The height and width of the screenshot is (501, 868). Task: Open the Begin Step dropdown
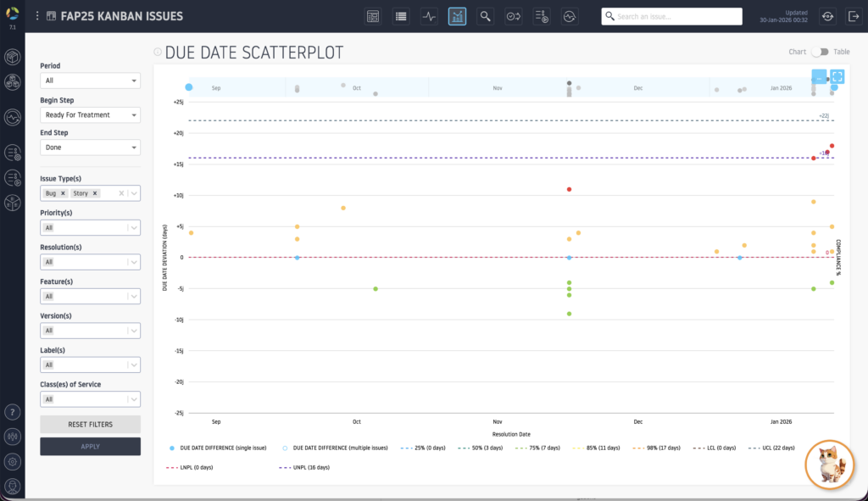point(90,114)
